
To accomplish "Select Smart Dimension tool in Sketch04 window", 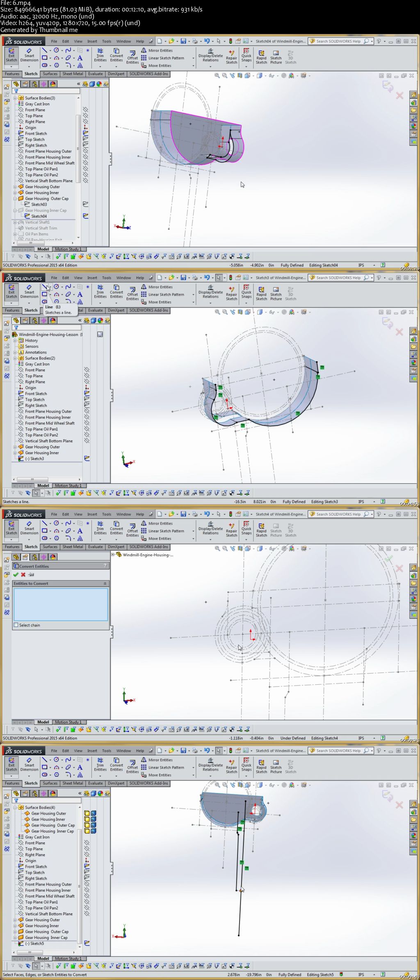I will click(29, 55).
